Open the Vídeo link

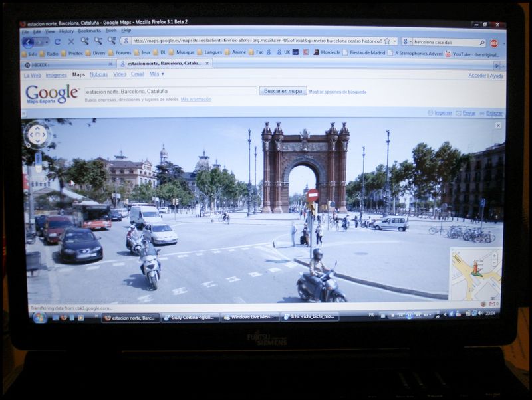pos(120,74)
